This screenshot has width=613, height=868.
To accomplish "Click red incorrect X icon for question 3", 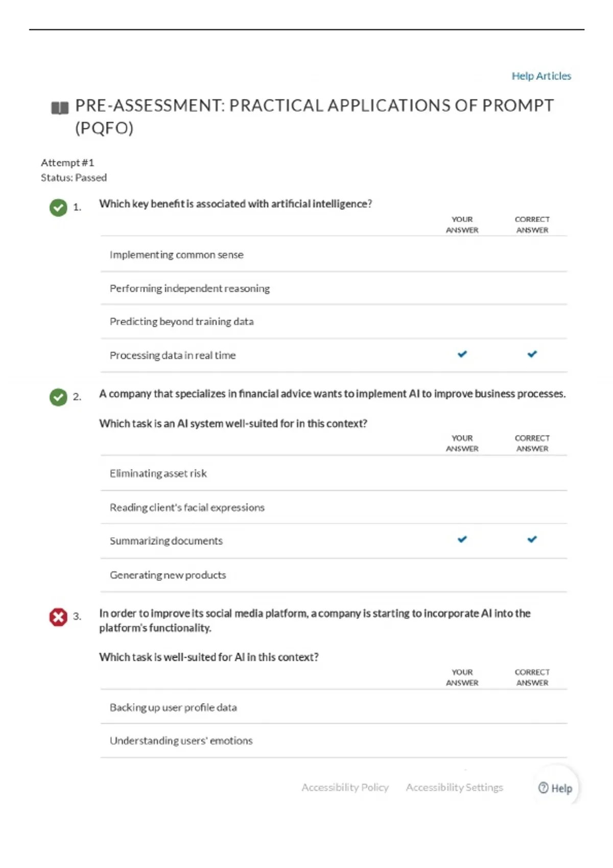I will (58, 617).
